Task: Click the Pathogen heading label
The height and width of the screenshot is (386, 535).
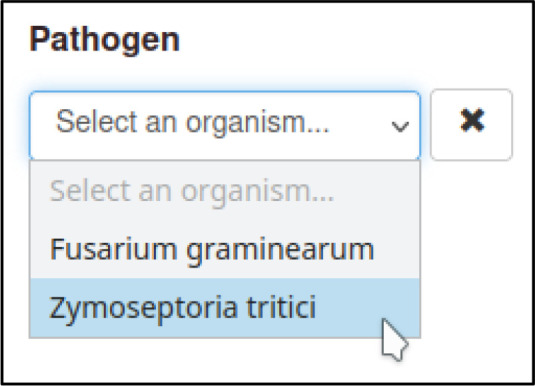Action: tap(104, 40)
